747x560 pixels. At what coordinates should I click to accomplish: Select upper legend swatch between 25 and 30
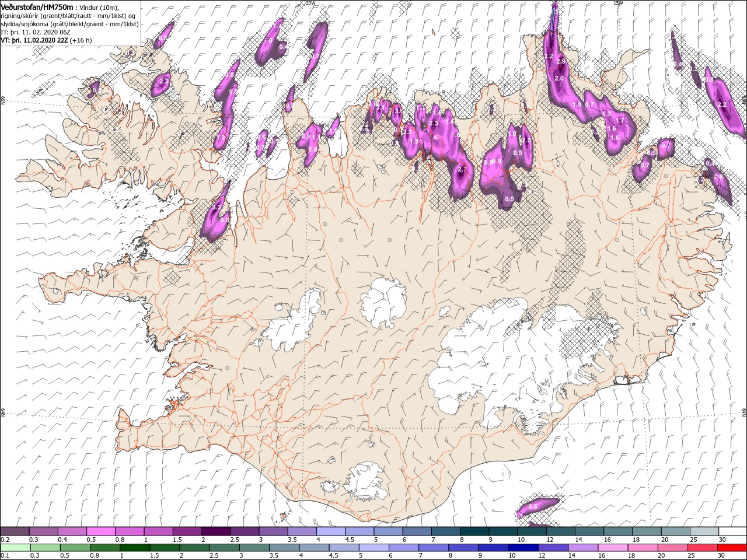[x=704, y=531]
